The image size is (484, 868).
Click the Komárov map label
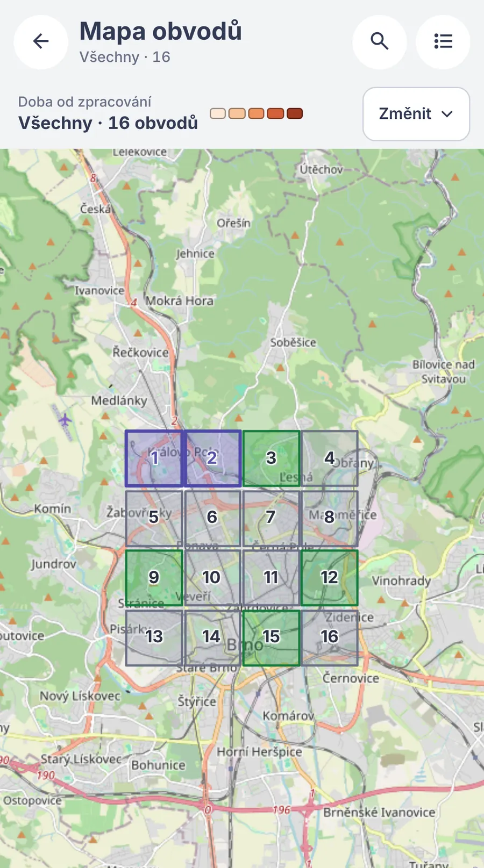(x=288, y=716)
